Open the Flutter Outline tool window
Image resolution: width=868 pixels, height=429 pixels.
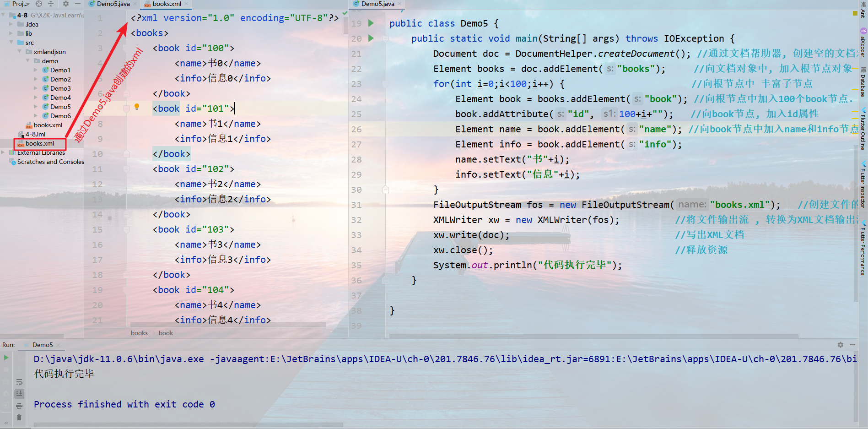863,129
